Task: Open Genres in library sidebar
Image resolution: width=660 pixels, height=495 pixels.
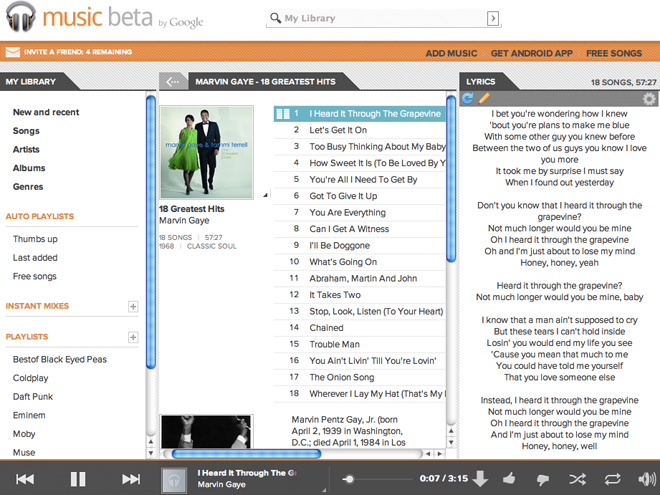Action: coord(28,186)
